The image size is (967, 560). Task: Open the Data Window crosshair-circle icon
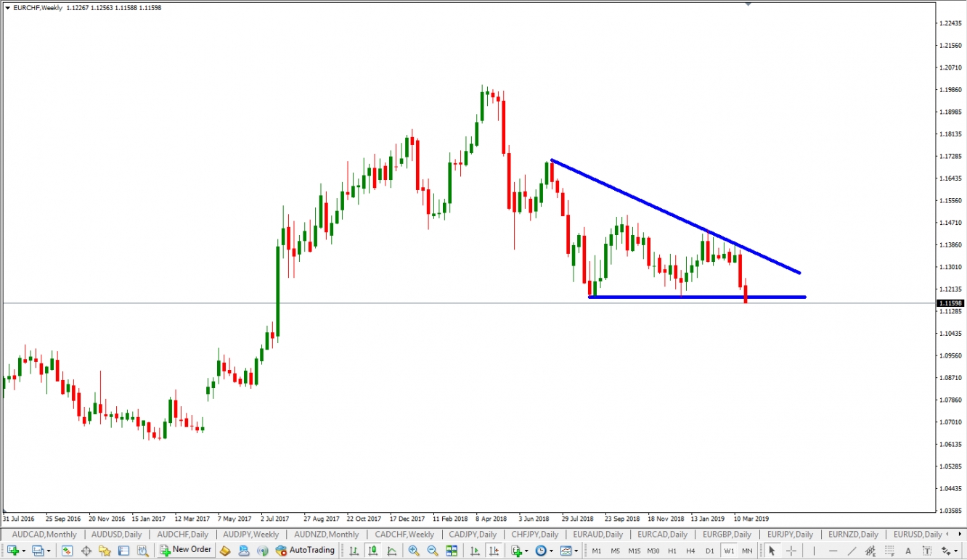point(86,551)
